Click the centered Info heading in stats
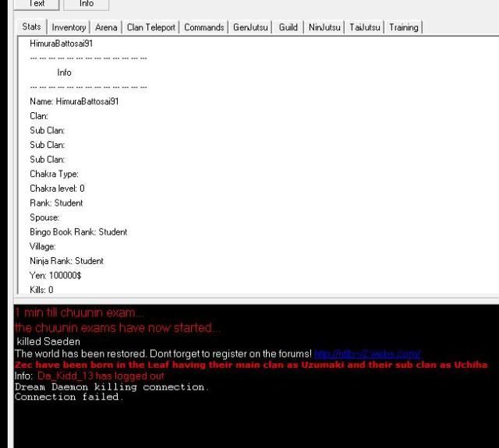Image resolution: width=499 pixels, height=448 pixels. coord(64,72)
